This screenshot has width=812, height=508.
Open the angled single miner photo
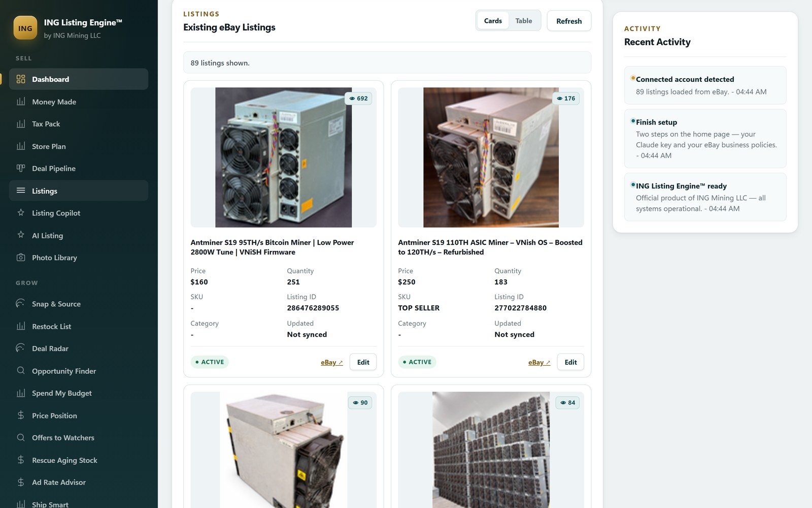pyautogui.click(x=284, y=450)
